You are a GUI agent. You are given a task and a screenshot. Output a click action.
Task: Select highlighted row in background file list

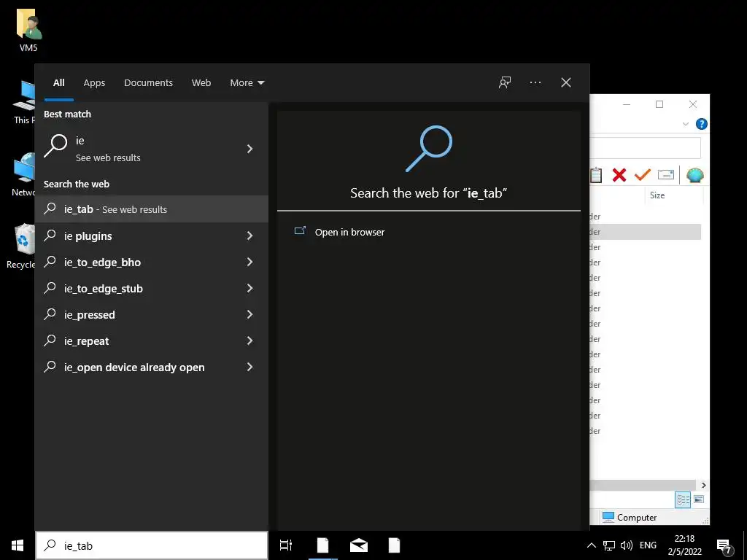[645, 231]
